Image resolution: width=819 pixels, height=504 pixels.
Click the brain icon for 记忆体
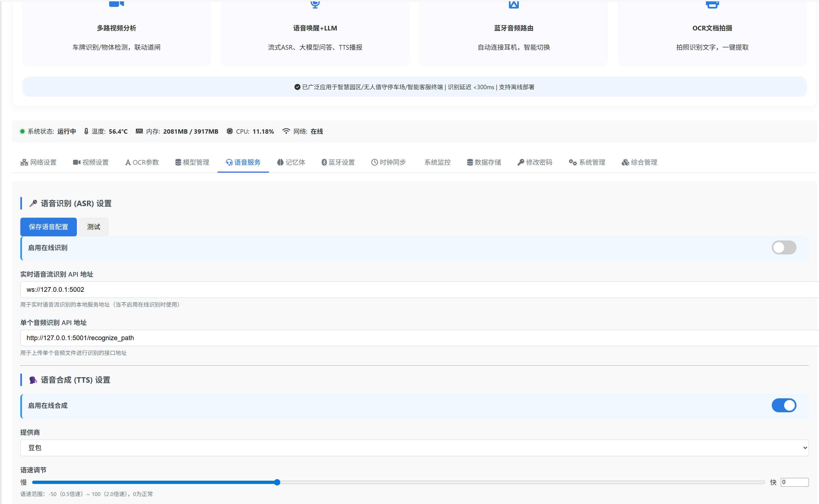click(280, 162)
